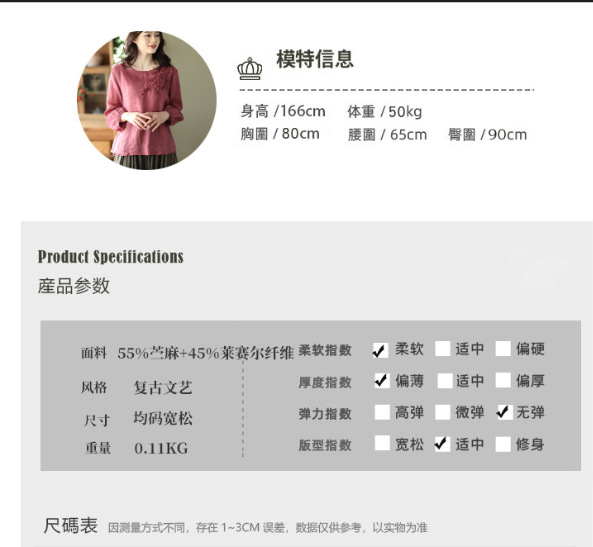Toggle the checked 无弹 checkbox

(x=504, y=412)
